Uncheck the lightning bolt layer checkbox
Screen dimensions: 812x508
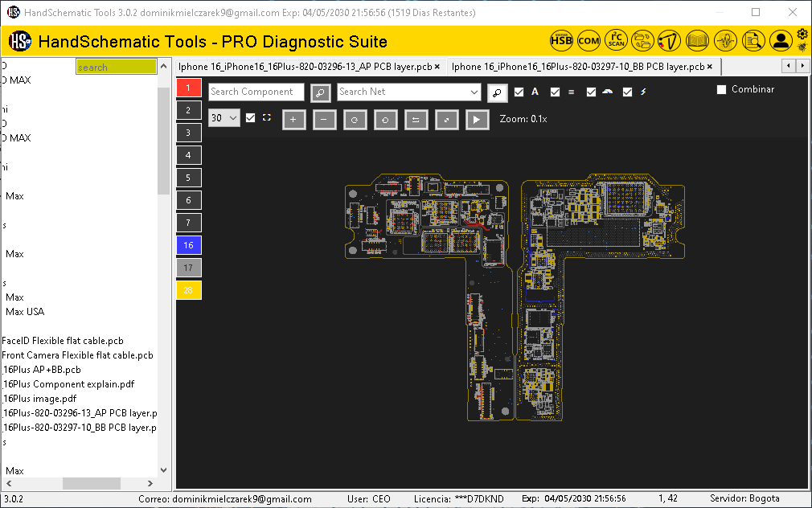tap(627, 92)
